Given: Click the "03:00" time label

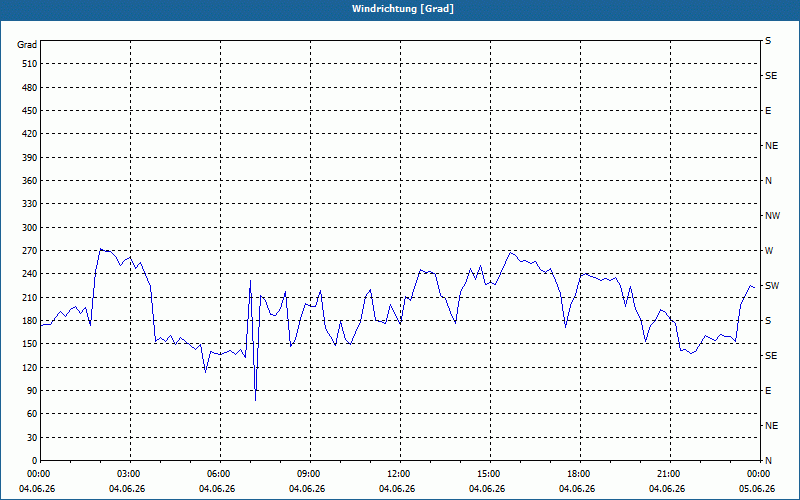Looking at the screenshot, I should point(129,473).
